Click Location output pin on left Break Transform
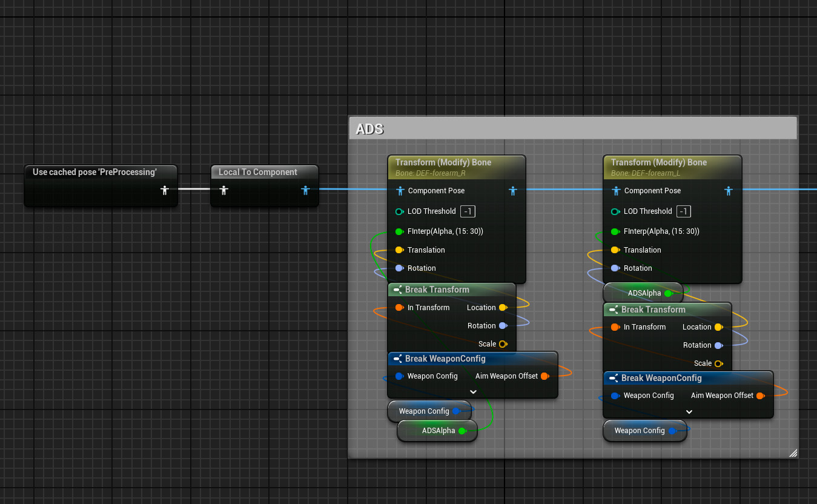817x504 pixels. pos(503,308)
